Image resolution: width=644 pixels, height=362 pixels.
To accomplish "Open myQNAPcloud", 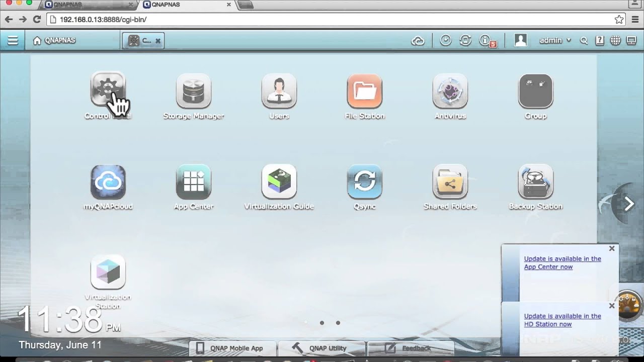I will (x=108, y=181).
